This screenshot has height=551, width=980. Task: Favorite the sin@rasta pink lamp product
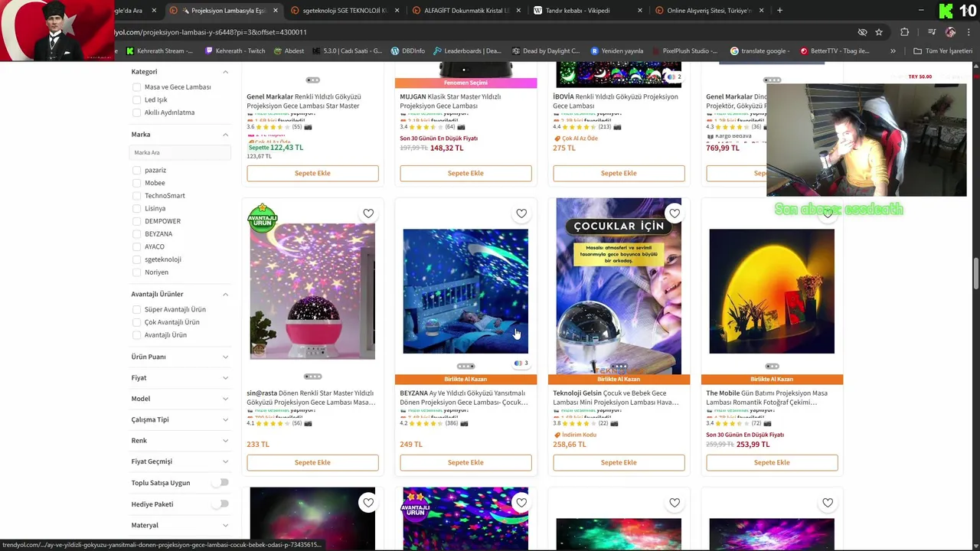coord(368,214)
